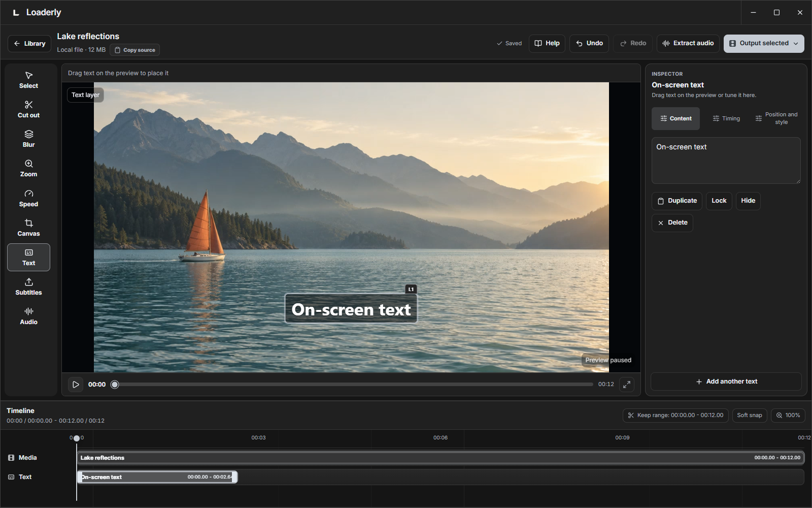Play the preview video
Viewport: 812px width, 508px height.
tap(76, 385)
